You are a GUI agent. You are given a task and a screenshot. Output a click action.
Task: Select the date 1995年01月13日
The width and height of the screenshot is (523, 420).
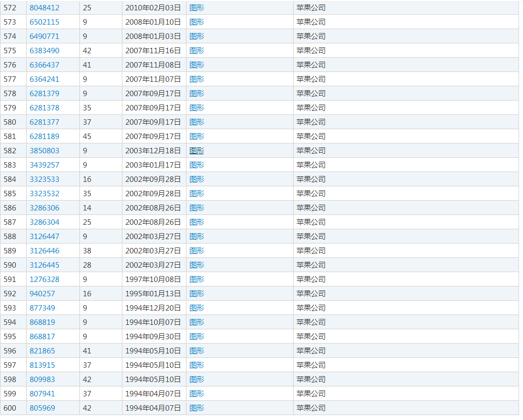coord(153,294)
